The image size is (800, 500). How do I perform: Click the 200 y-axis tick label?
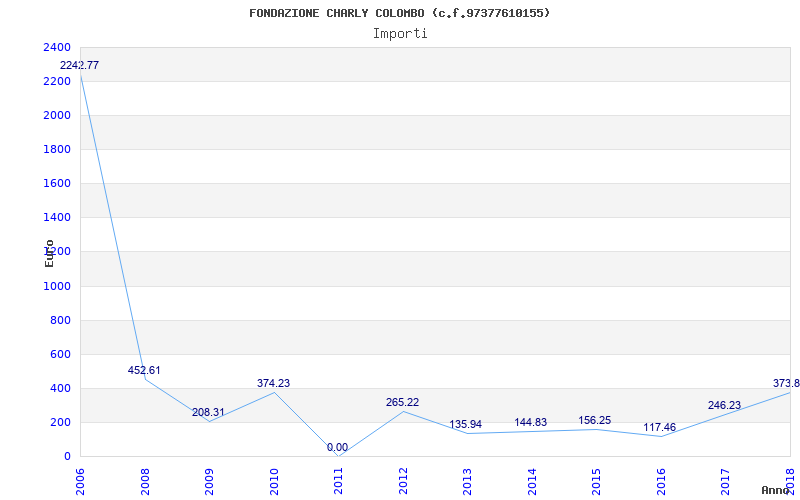click(61, 422)
